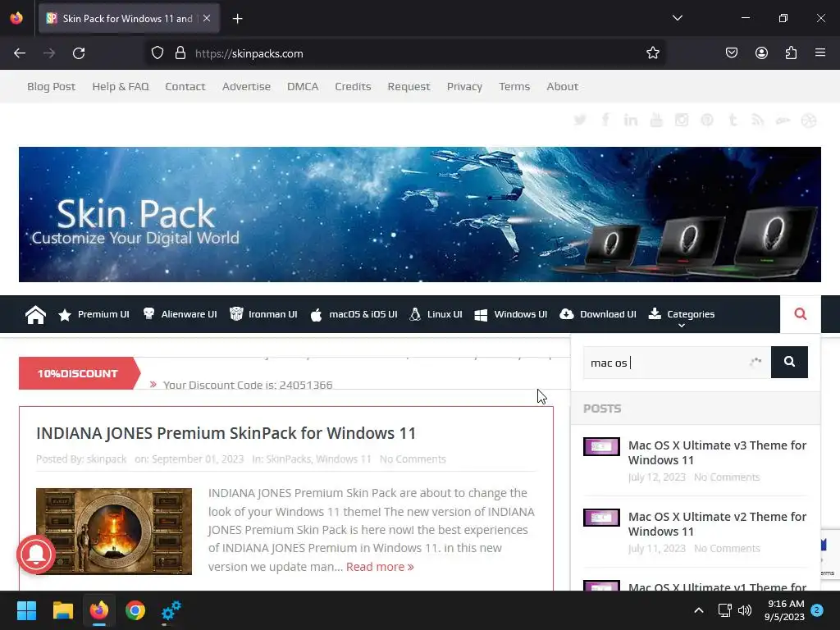Click the Twitter social icon

tap(580, 120)
